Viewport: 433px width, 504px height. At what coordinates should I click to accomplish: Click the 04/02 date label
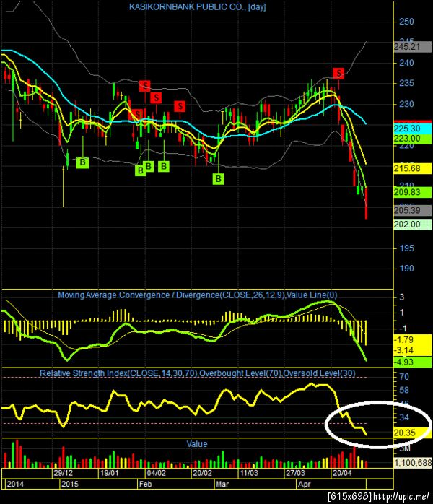click(156, 473)
